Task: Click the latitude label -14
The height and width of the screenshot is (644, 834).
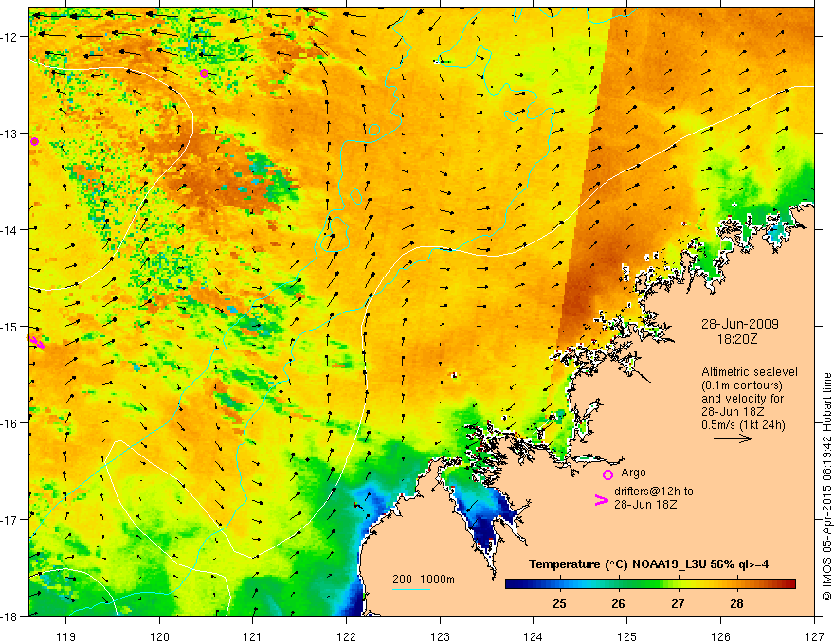Action: (9, 230)
